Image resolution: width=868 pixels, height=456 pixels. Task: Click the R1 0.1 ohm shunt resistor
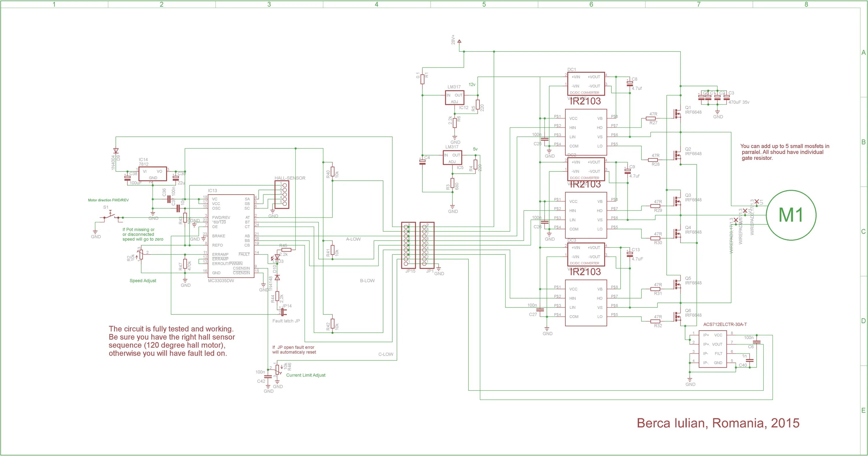click(x=422, y=79)
